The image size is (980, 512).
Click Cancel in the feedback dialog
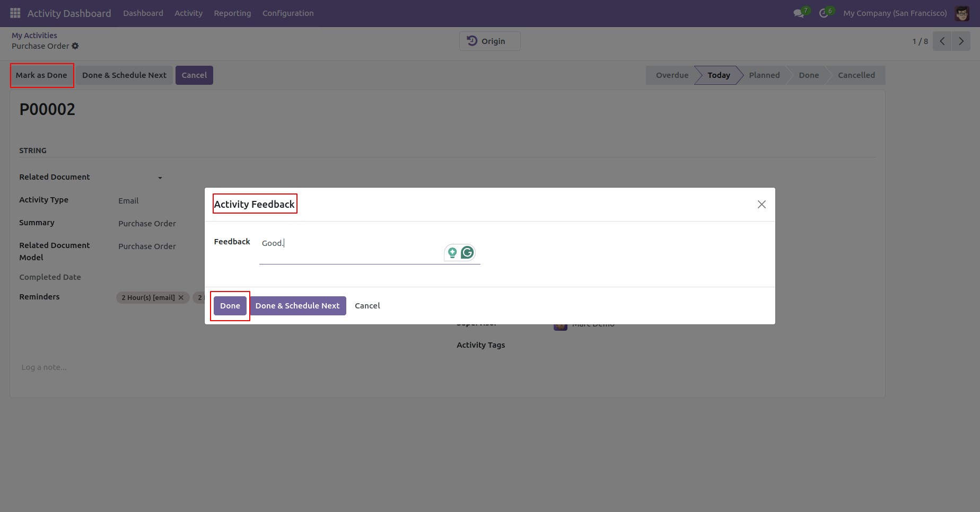click(x=367, y=306)
